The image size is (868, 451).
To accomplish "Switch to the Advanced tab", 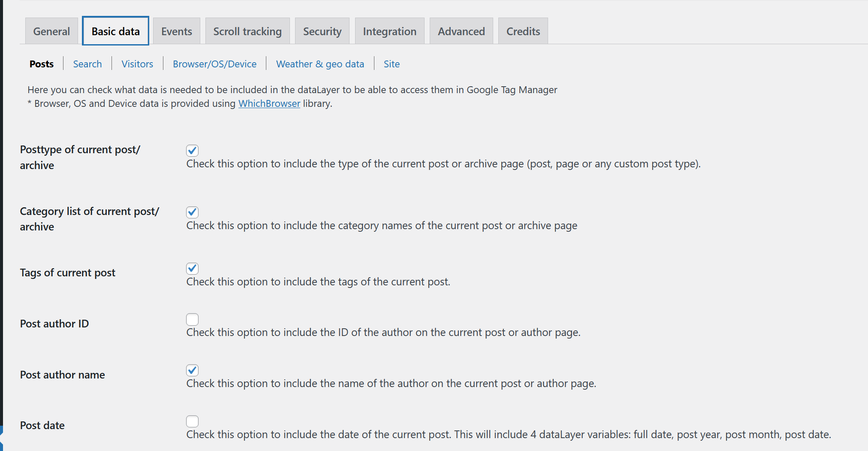I will pyautogui.click(x=461, y=31).
